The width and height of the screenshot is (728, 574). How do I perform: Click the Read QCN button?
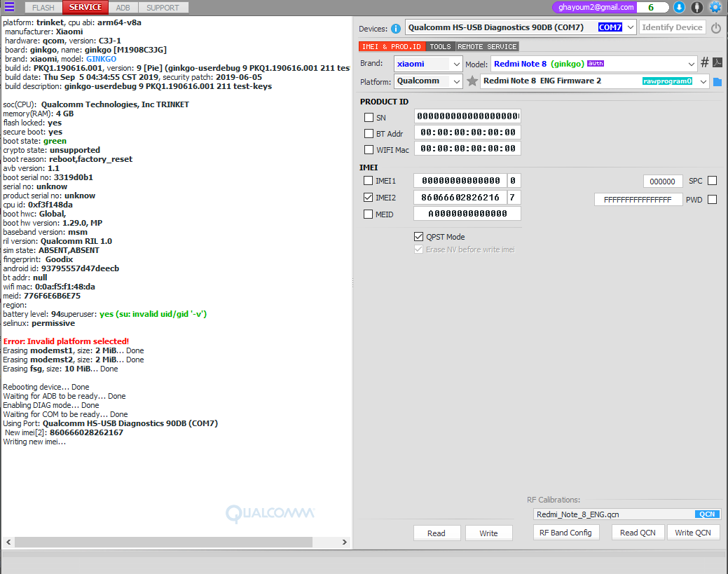pyautogui.click(x=638, y=533)
